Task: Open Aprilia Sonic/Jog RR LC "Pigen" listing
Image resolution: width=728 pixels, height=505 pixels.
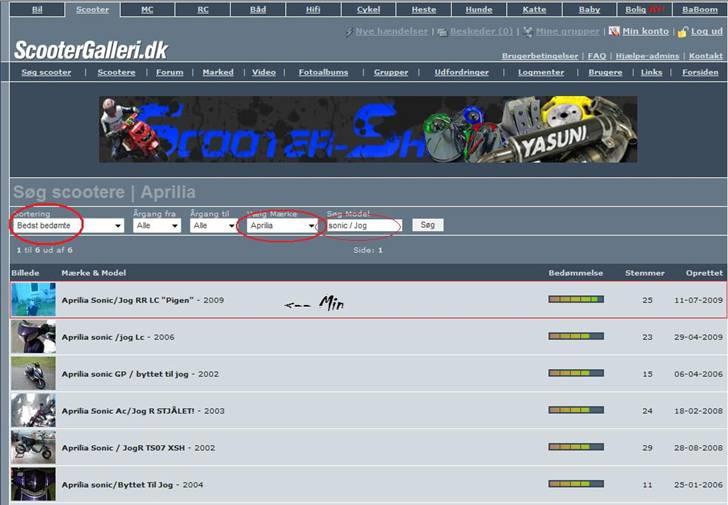Action: click(127, 300)
